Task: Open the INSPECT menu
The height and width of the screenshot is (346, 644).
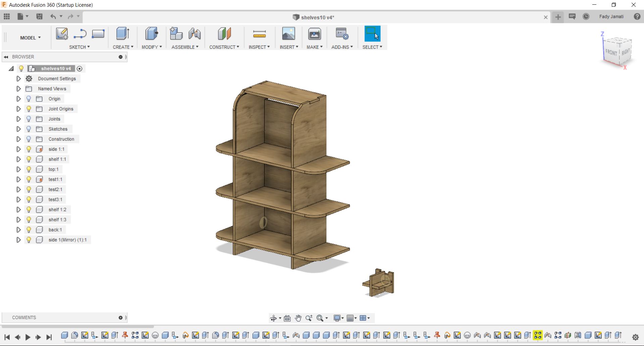Action: [x=259, y=47]
